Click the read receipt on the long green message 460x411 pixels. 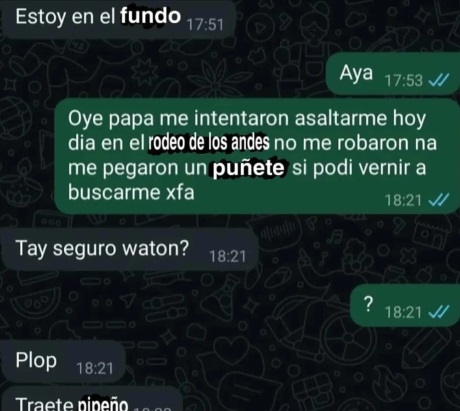[x=439, y=200]
